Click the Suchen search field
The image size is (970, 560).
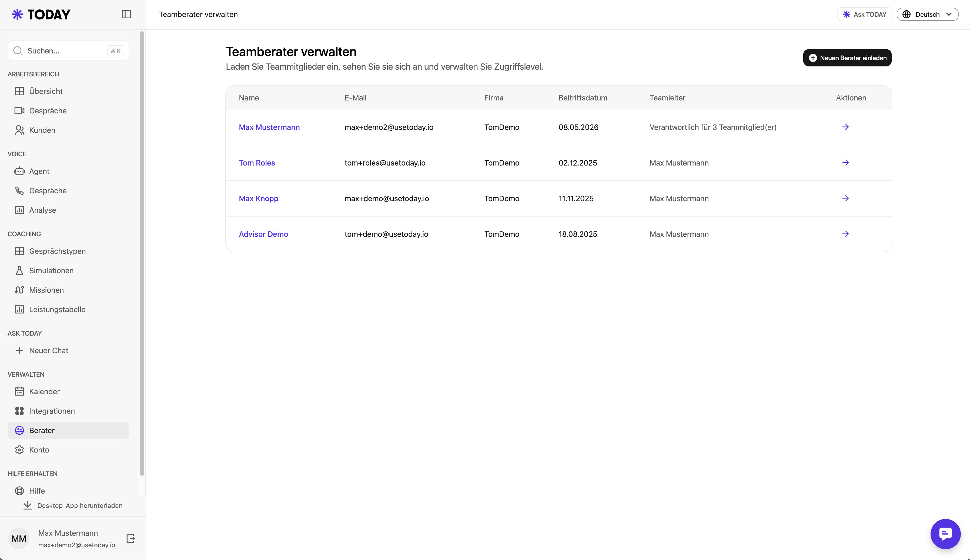pyautogui.click(x=68, y=51)
